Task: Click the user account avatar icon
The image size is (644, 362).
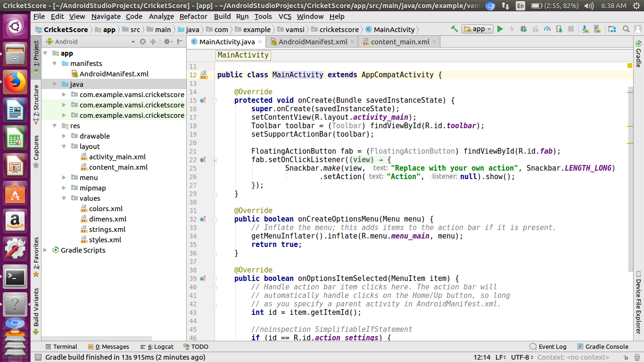Action: point(637,29)
